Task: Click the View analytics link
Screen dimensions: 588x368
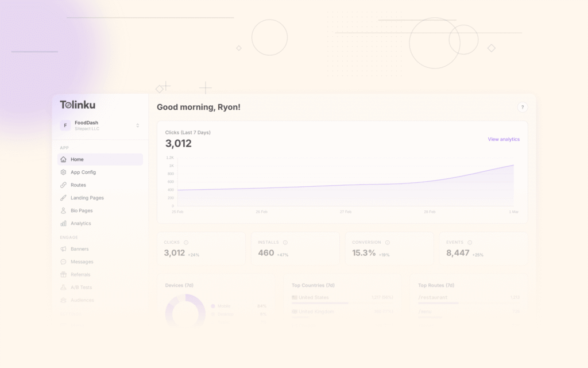Action: coord(504,139)
